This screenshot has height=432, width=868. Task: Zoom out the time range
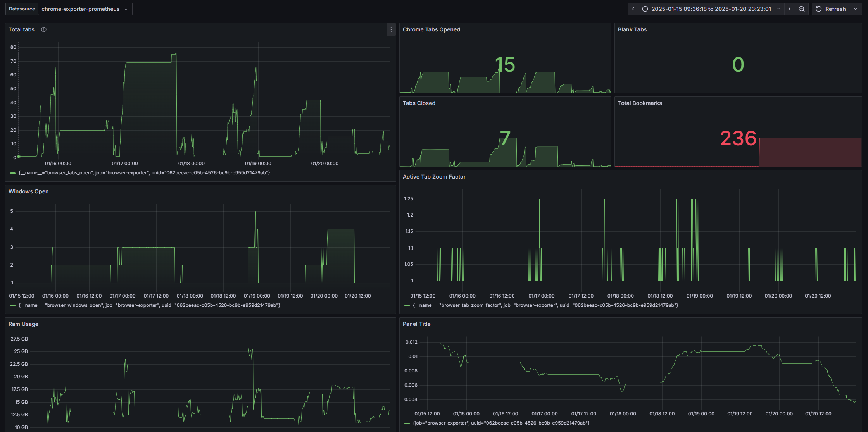pos(802,9)
